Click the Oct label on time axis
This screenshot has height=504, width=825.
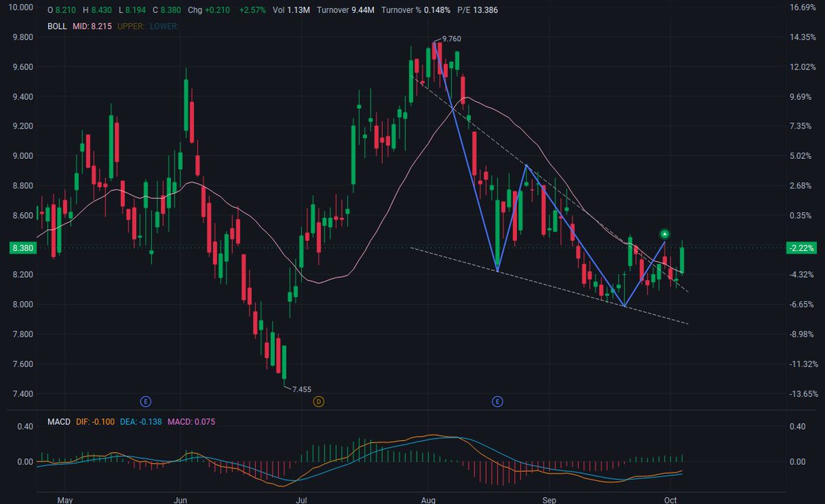670,499
